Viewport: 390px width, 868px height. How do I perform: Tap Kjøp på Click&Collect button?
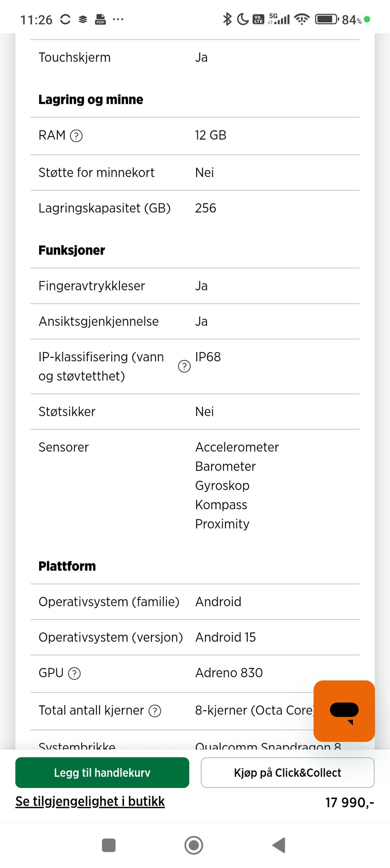click(287, 772)
